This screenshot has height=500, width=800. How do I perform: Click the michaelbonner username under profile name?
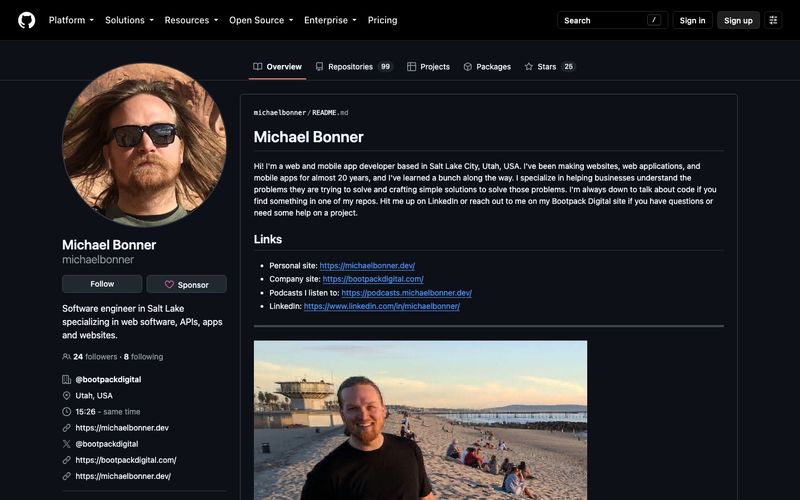point(98,260)
